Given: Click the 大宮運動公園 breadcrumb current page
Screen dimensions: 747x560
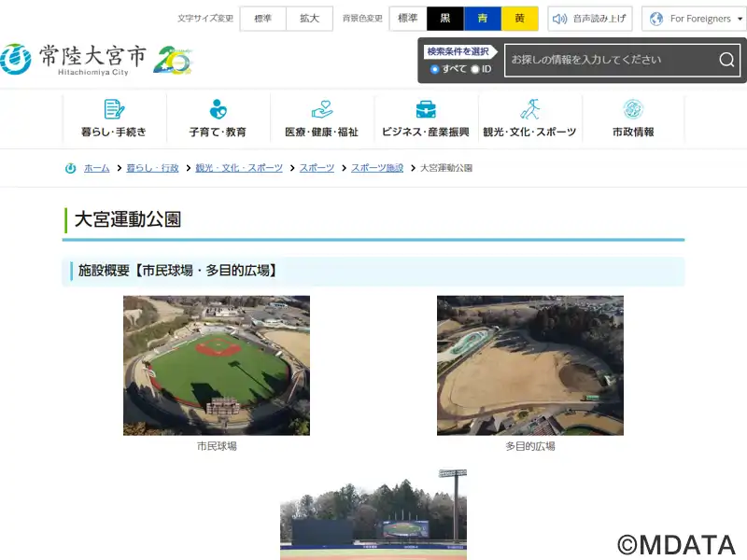Looking at the screenshot, I should pos(446,168).
